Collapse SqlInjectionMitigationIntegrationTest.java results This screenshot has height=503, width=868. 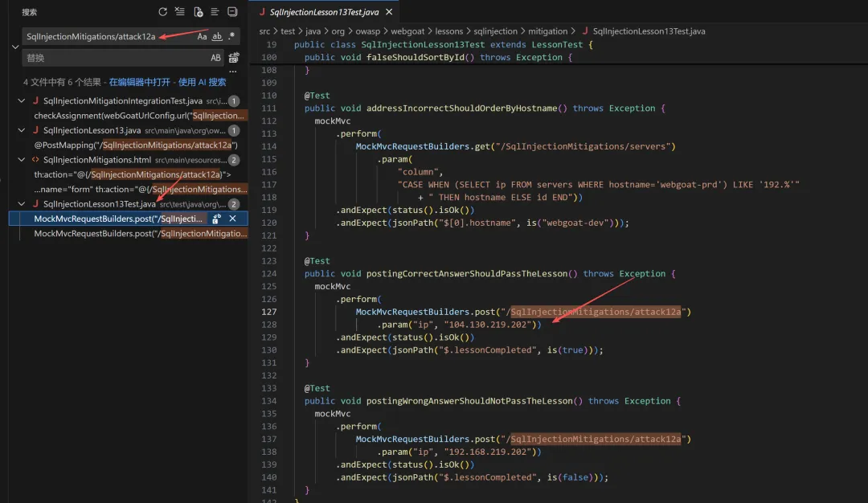click(x=22, y=100)
